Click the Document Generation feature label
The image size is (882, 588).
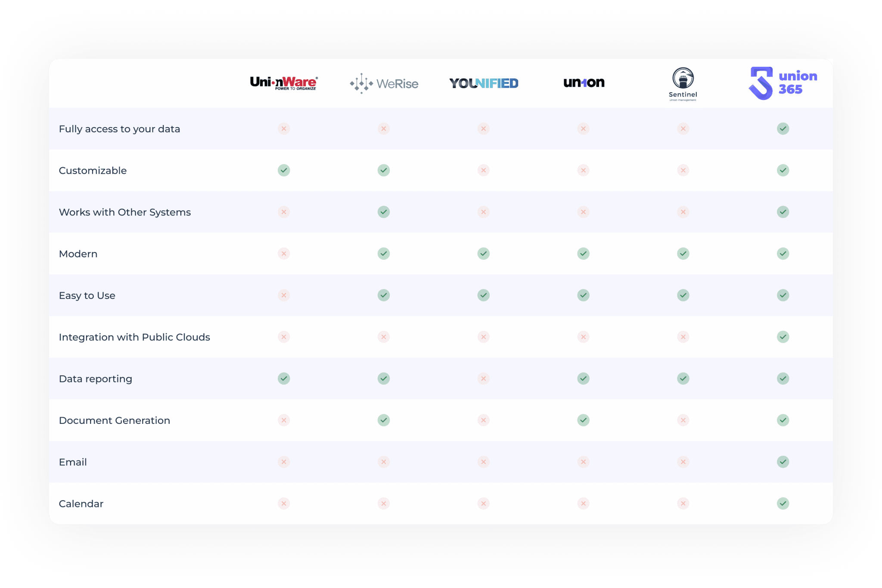click(x=115, y=420)
